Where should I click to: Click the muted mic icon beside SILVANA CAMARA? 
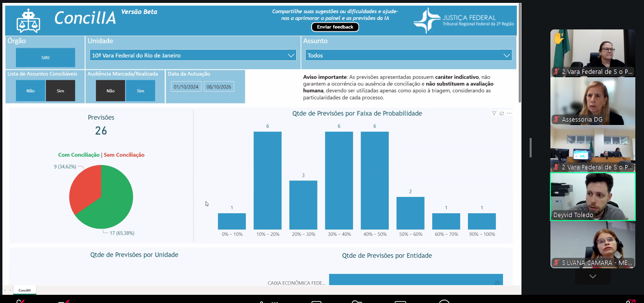point(557,263)
